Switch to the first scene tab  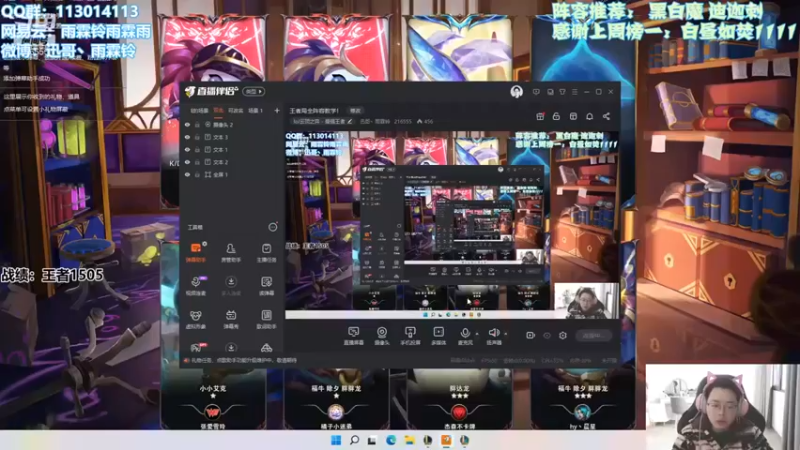click(199, 111)
